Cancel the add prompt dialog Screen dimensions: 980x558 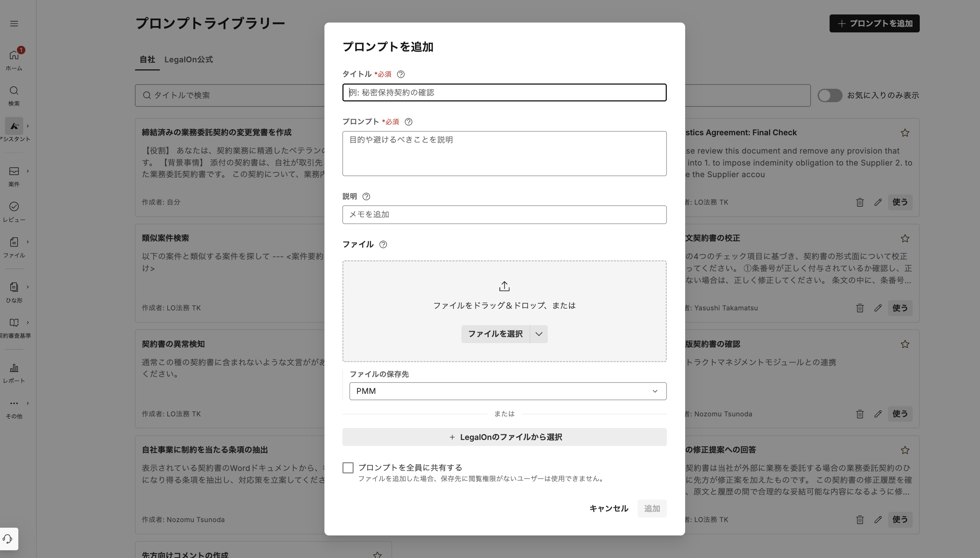[x=608, y=509]
